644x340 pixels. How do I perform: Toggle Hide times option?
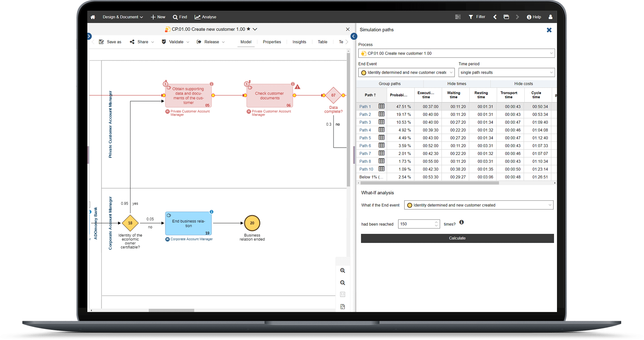pos(457,84)
